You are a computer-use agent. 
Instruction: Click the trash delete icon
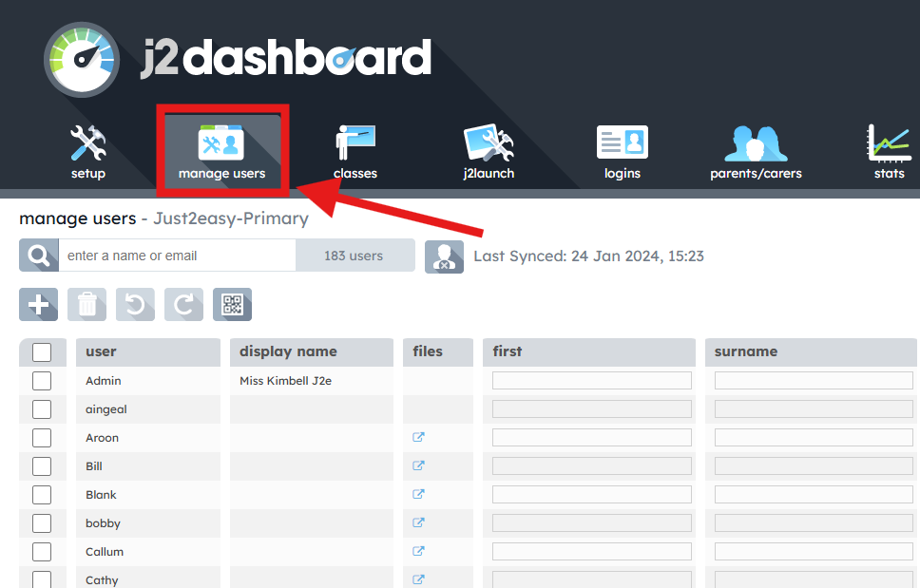click(86, 304)
